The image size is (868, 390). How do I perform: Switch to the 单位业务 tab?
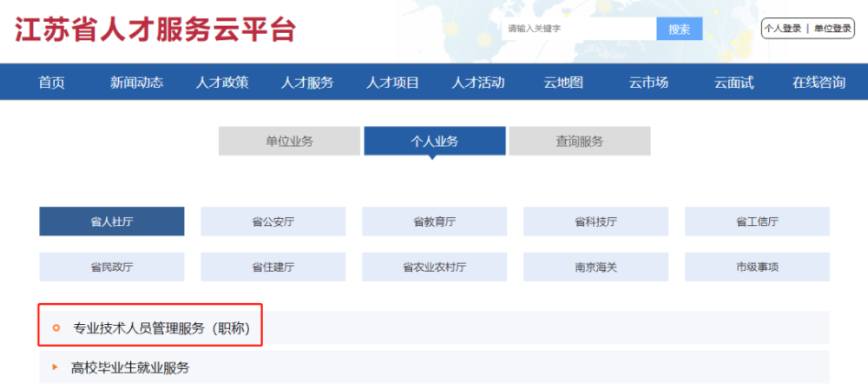tap(290, 142)
